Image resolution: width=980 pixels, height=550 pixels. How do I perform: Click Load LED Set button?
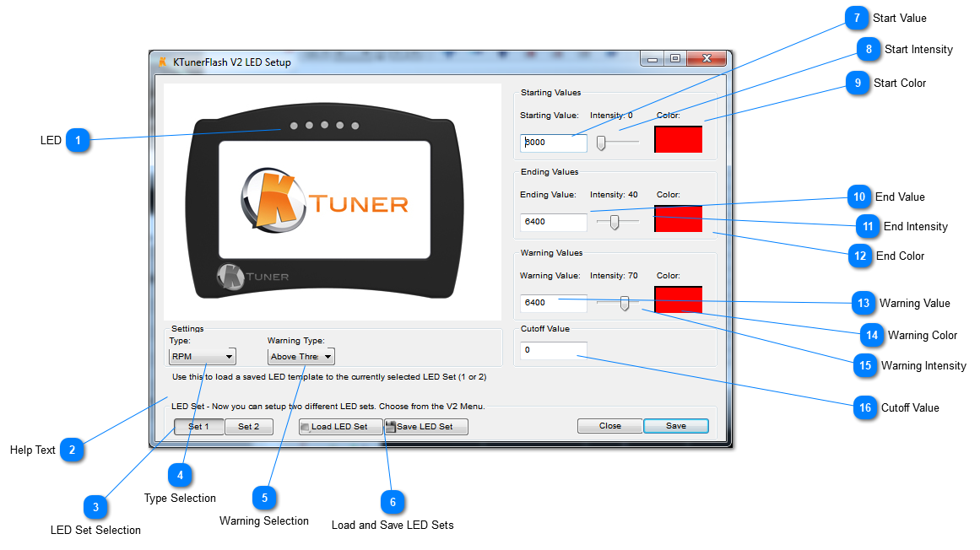pyautogui.click(x=340, y=426)
